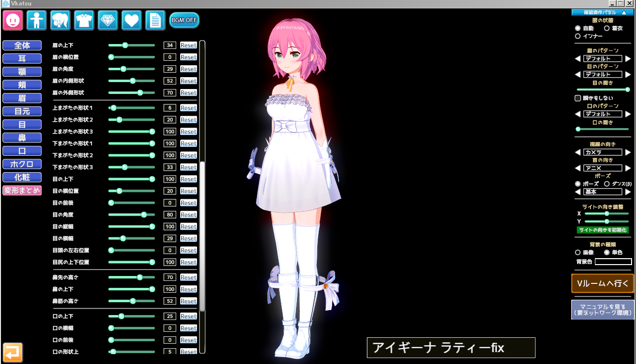The image size is (636, 364).
Task: Open the heart category icon
Action: (131, 20)
